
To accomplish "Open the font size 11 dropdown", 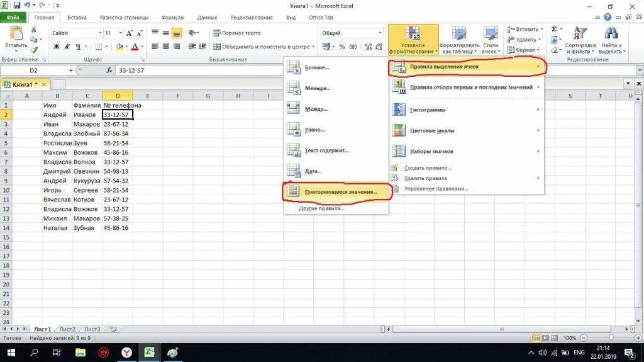I will tap(120, 33).
